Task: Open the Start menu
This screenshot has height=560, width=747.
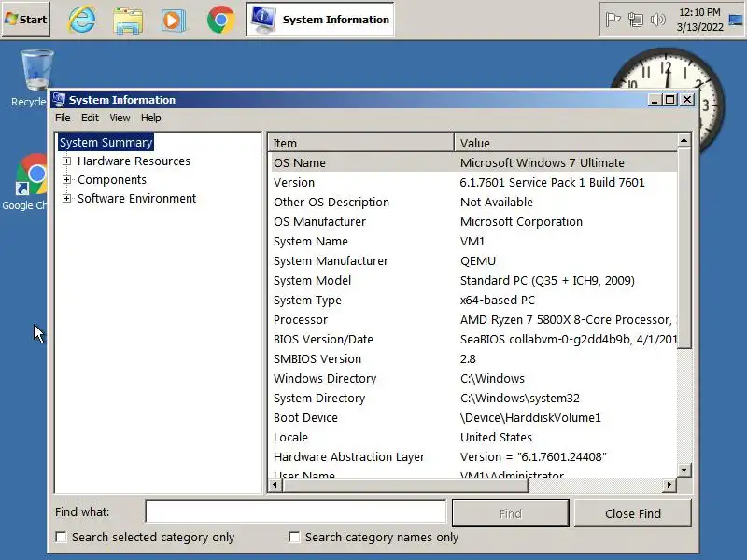Action: 26,20
